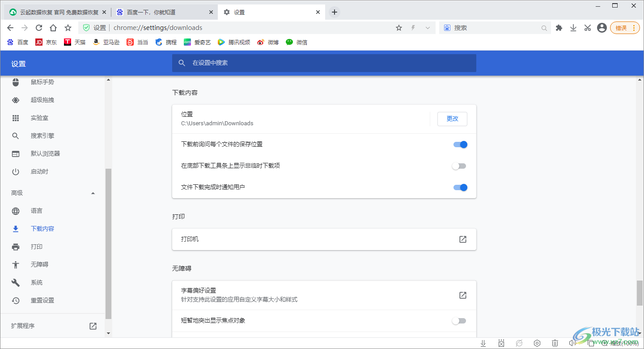644x349 pixels.
Task: Open the extensions puzzle icon in toolbar
Action: 559,27
